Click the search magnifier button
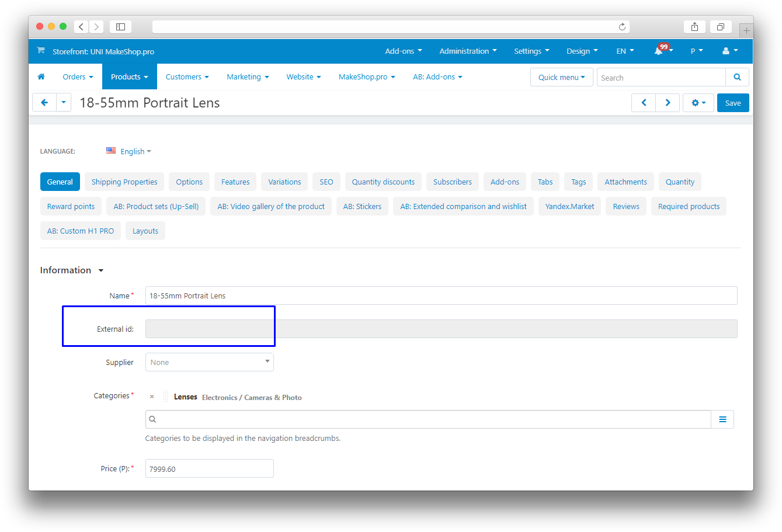The height and width of the screenshot is (532, 782). 737,77
